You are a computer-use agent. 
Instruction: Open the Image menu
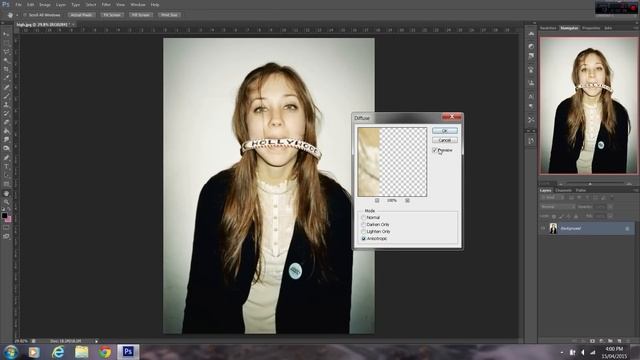(x=44, y=5)
